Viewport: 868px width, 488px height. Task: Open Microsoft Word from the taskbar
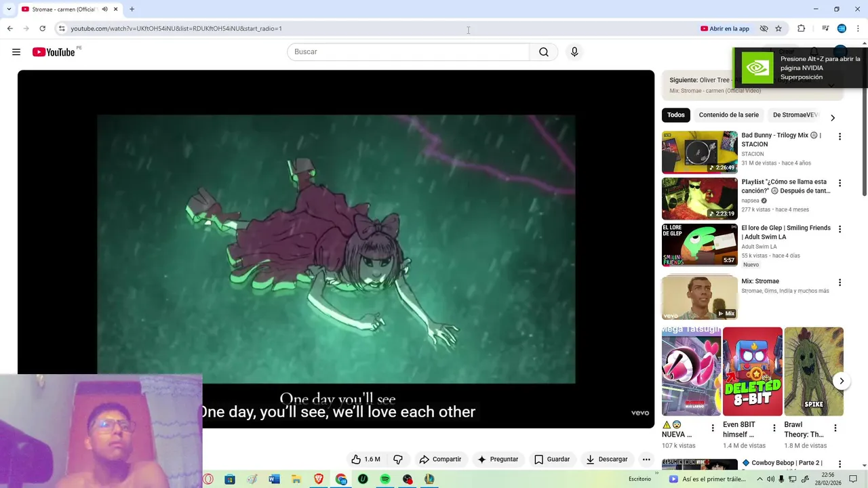pos(274,479)
